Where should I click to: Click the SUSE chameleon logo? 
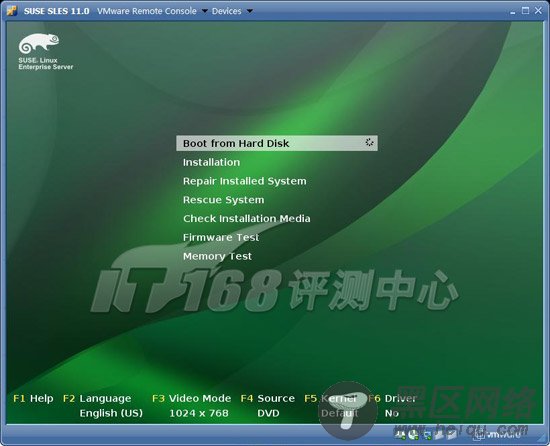tap(39, 43)
